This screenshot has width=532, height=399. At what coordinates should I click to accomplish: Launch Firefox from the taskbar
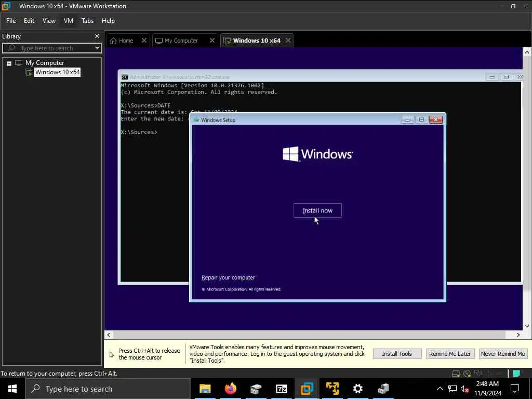[230, 389]
